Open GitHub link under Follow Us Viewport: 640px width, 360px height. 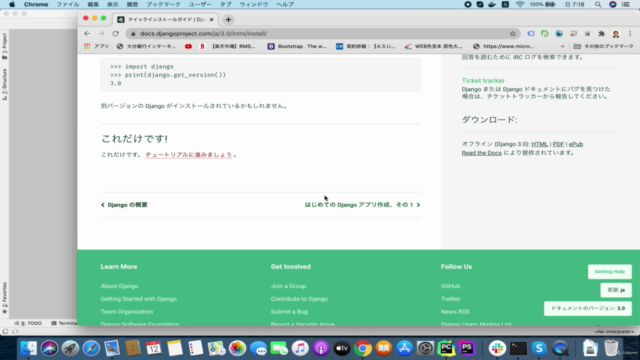[450, 286]
